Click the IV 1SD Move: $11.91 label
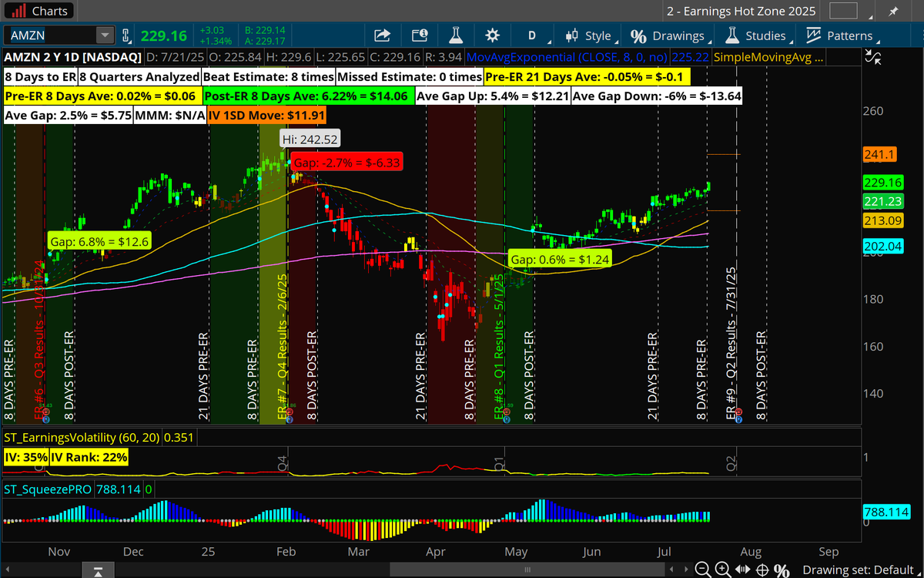The image size is (924, 578). coord(266,116)
